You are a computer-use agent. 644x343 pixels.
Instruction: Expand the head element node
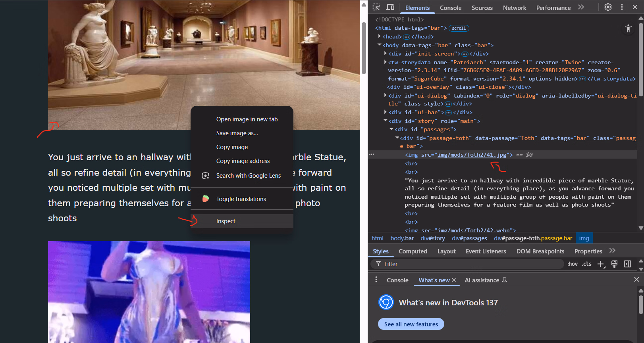point(380,36)
